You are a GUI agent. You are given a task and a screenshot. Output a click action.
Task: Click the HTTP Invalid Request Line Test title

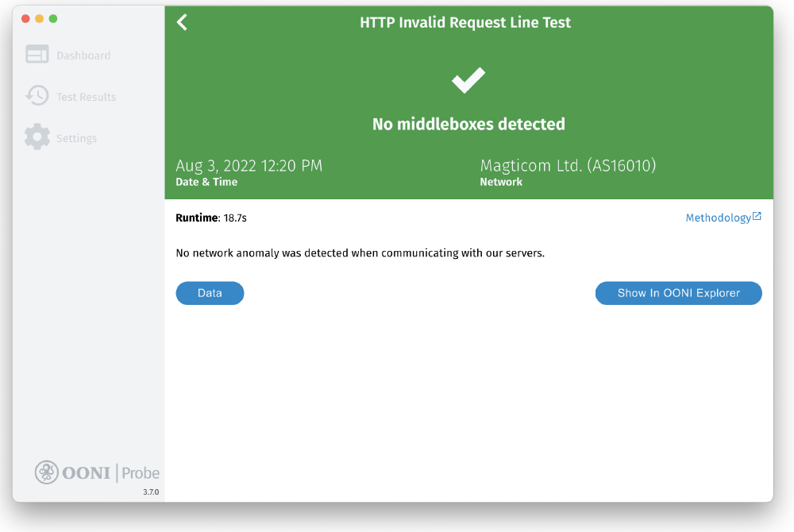pyautogui.click(x=468, y=22)
